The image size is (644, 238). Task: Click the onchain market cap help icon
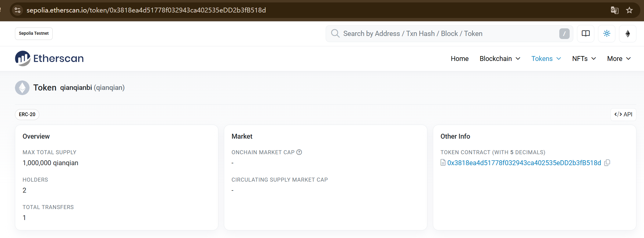(x=299, y=152)
